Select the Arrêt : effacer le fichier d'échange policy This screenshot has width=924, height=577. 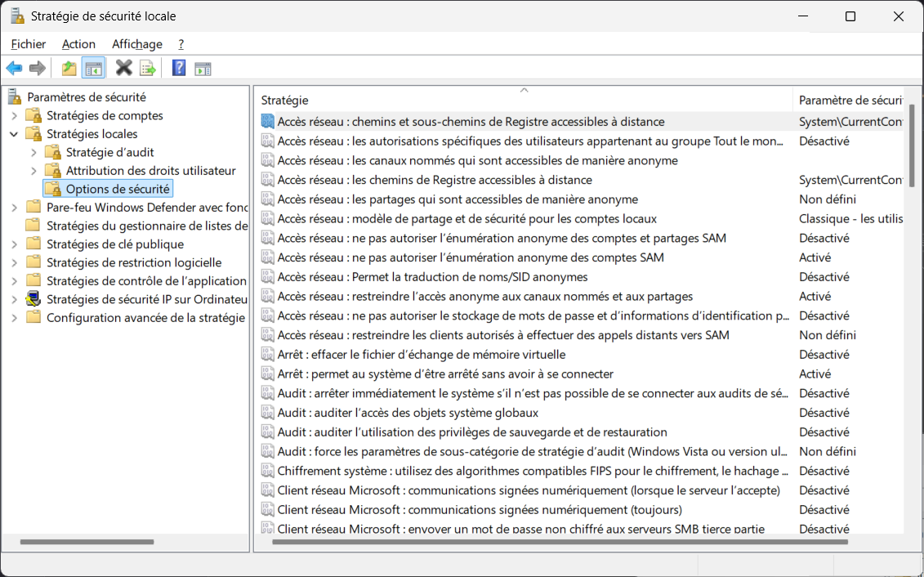(x=422, y=354)
